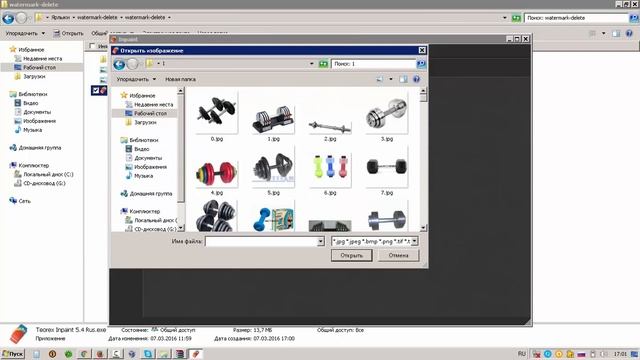Screen dimensions: 640x360
Task: Select Избранное in dialog navigation tree
Action: pyautogui.click(x=142, y=96)
